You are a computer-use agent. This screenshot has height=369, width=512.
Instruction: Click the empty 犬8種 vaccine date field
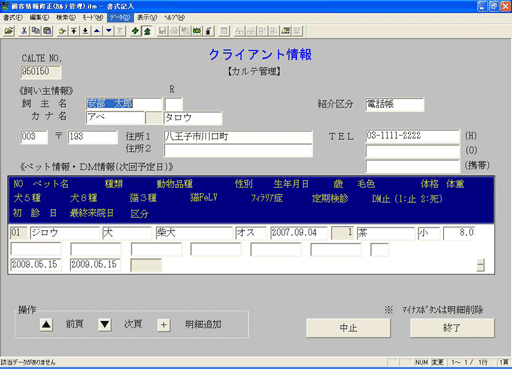point(96,249)
